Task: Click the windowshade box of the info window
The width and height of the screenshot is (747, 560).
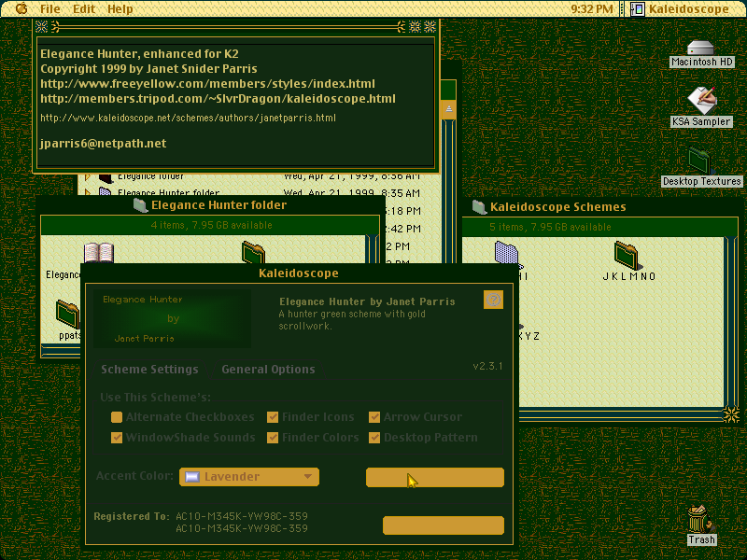Action: click(x=430, y=27)
